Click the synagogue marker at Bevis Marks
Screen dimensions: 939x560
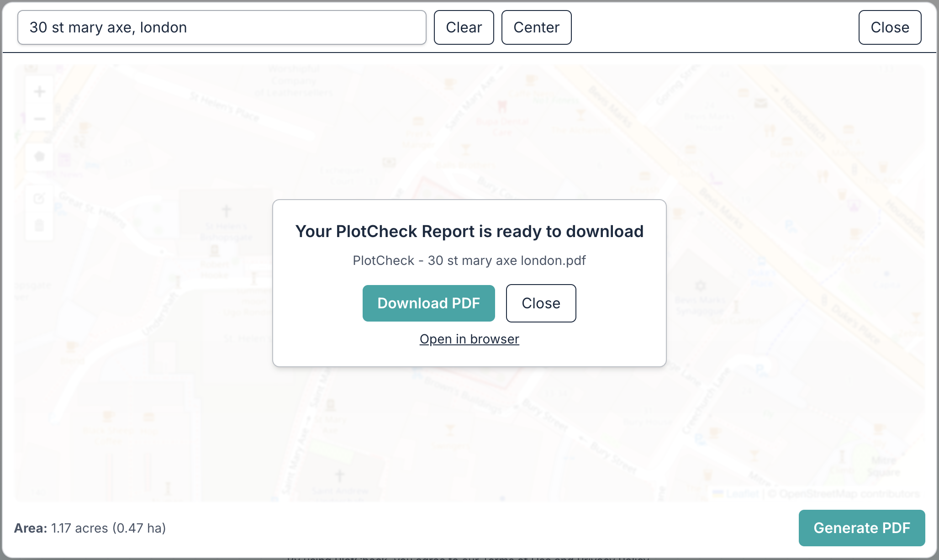pyautogui.click(x=700, y=286)
